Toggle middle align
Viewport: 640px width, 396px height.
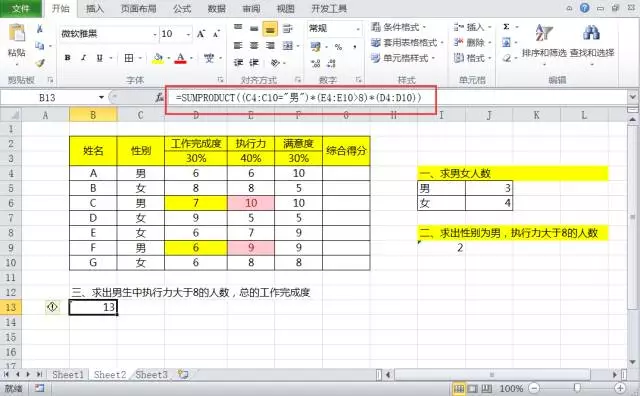pos(254,28)
